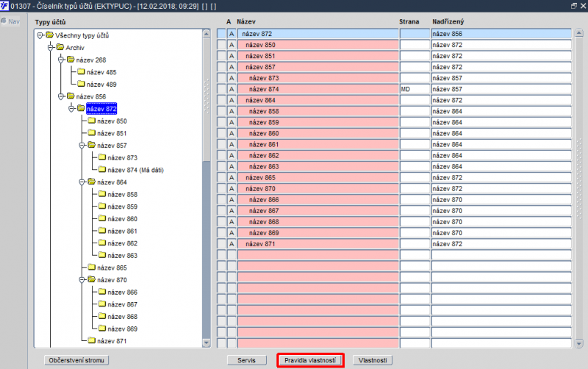The image size is (588, 369).
Task: Click the folder icon of název 871
Action: (x=92, y=340)
